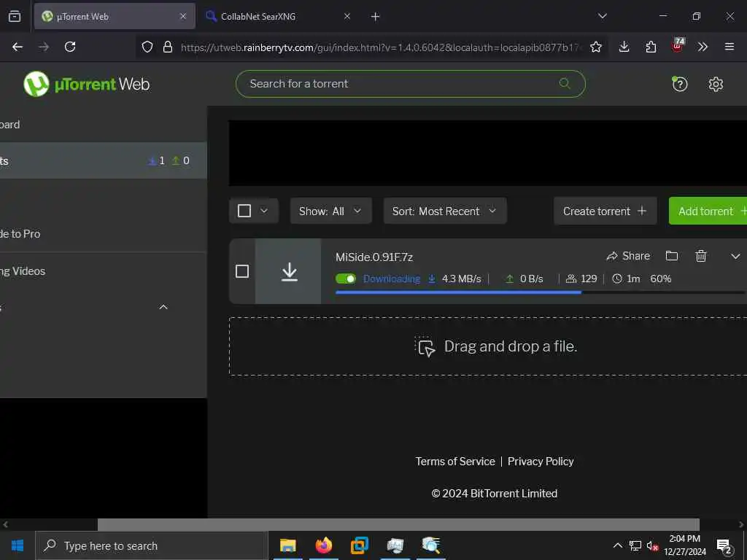Check the MiSide.0.91F.7z torrent checkbox
This screenshot has width=747, height=560.
(242, 271)
